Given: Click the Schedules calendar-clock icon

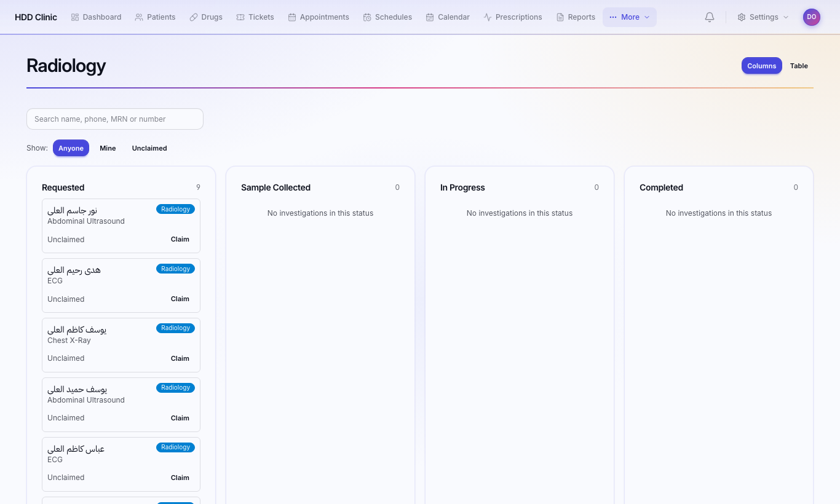Looking at the screenshot, I should click(x=367, y=17).
